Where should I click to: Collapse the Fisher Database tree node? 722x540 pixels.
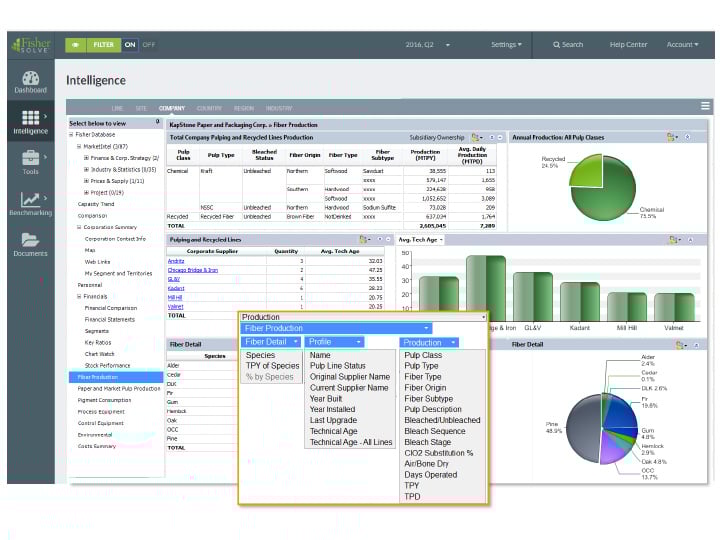(x=71, y=135)
